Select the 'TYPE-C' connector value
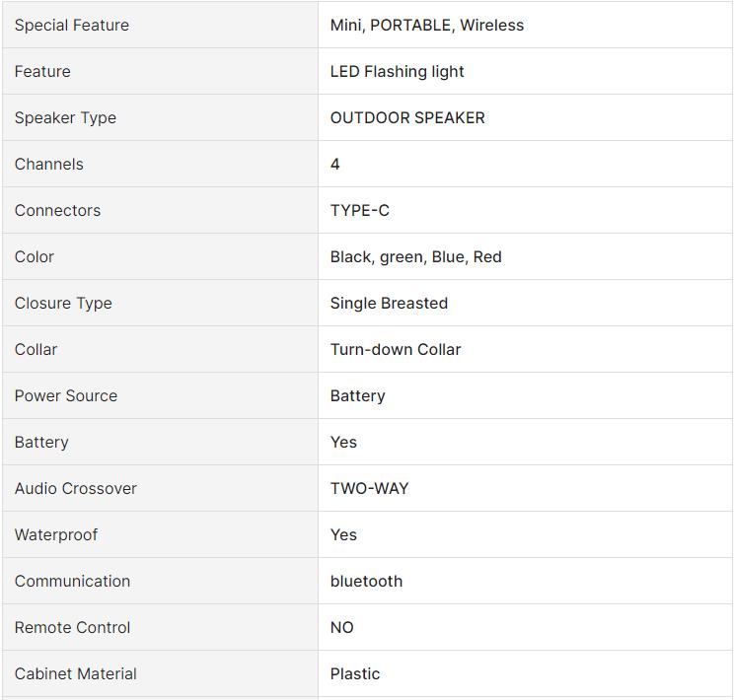The height and width of the screenshot is (700, 734). tap(360, 210)
